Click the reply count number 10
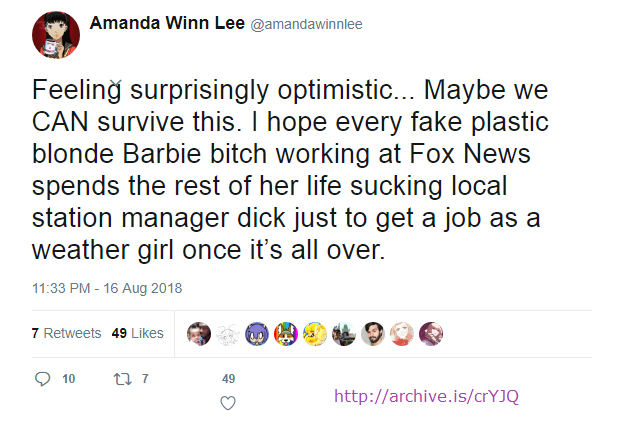 pos(68,379)
